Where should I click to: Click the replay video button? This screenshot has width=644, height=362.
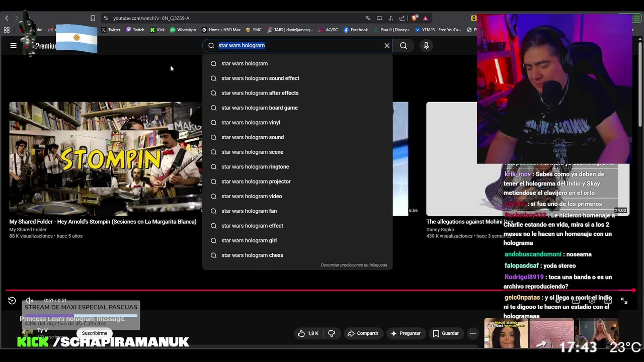tap(12, 301)
